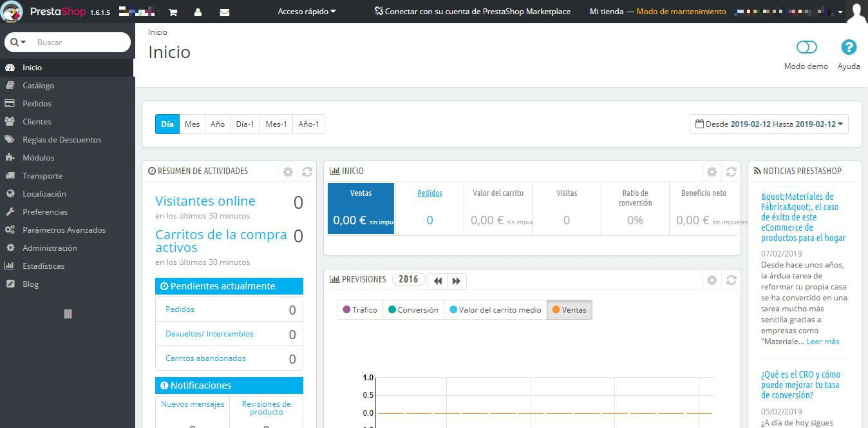Open the date range selector Desde Hasta
This screenshot has width=868, height=428.
coord(768,124)
